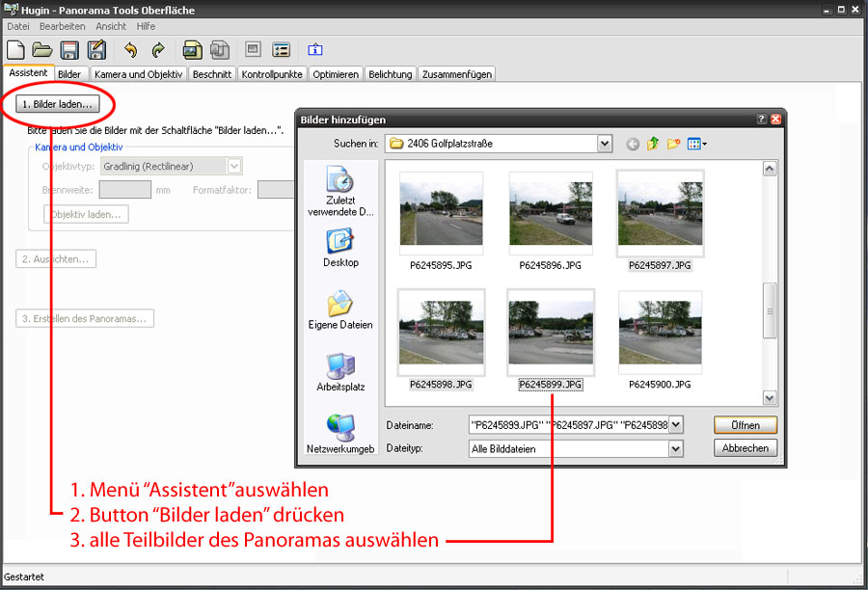
Task: Create a new folder in the file dialog
Action: [674, 144]
